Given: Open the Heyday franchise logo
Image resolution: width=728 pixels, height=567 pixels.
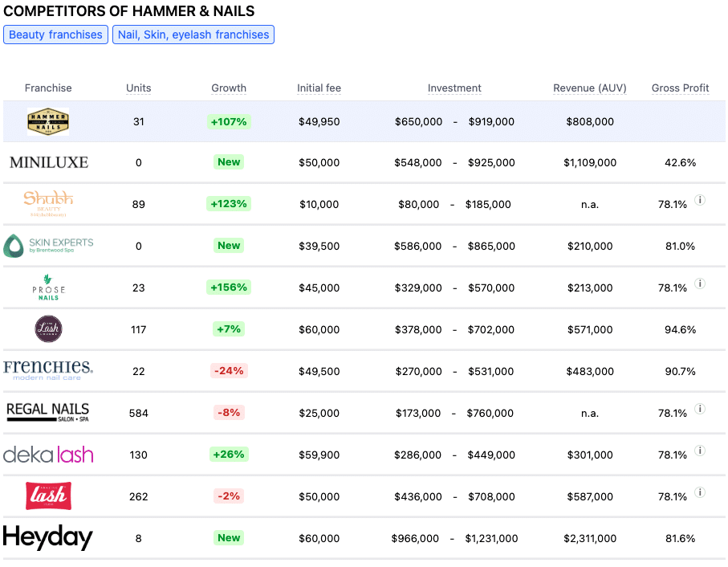Looking at the screenshot, I should pyautogui.click(x=48, y=538).
